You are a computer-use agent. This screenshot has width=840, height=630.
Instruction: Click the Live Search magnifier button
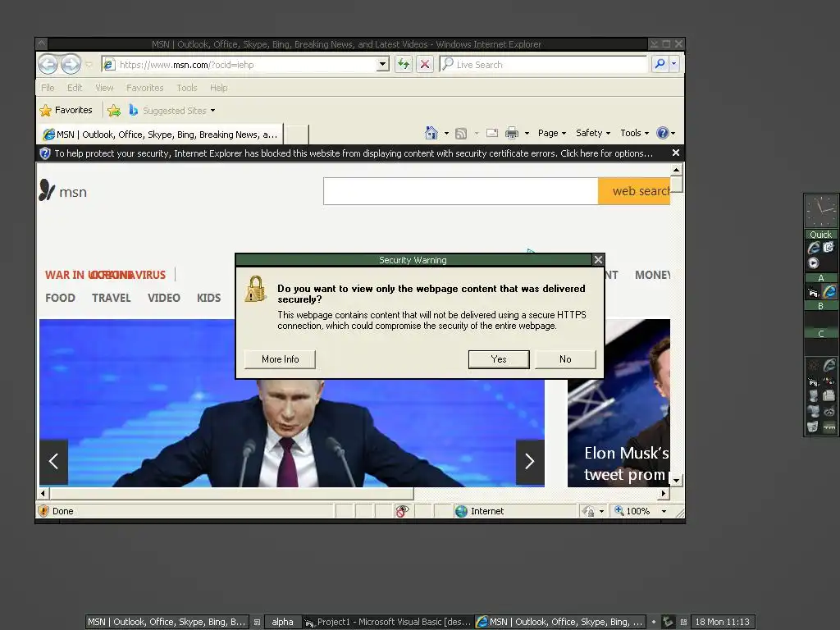click(x=660, y=64)
